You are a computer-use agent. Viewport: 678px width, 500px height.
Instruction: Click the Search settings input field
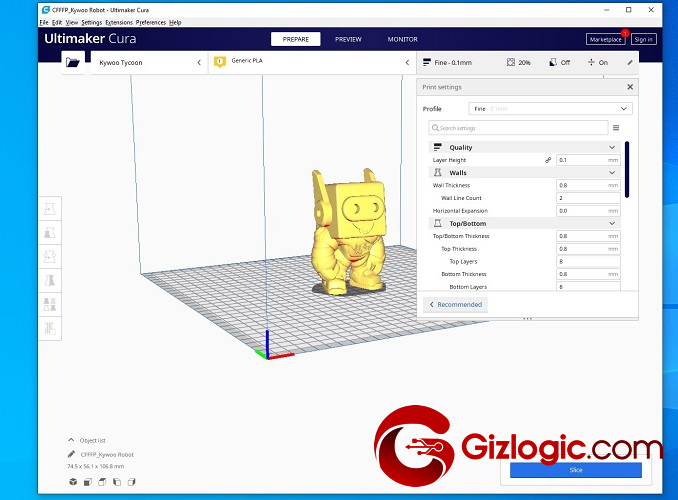pos(518,128)
